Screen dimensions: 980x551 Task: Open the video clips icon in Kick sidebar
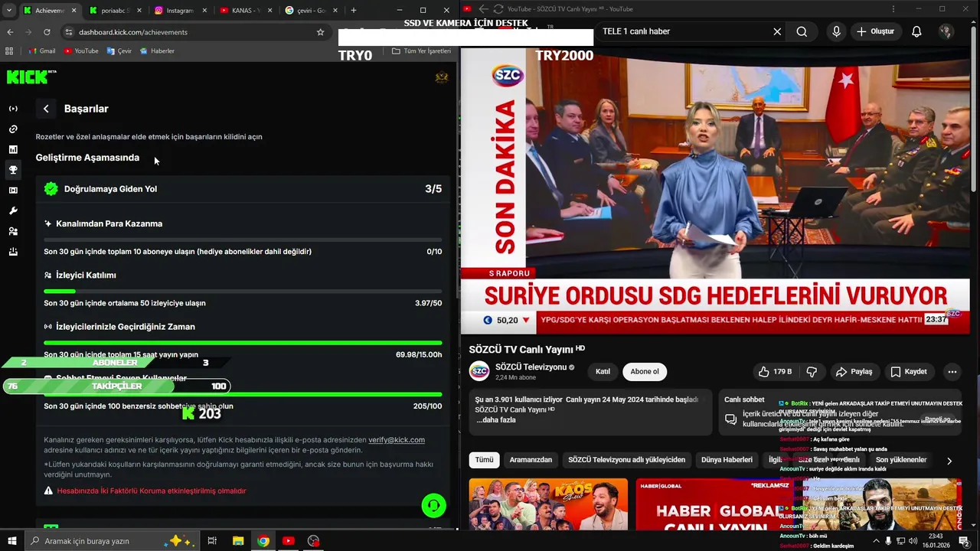pyautogui.click(x=13, y=191)
